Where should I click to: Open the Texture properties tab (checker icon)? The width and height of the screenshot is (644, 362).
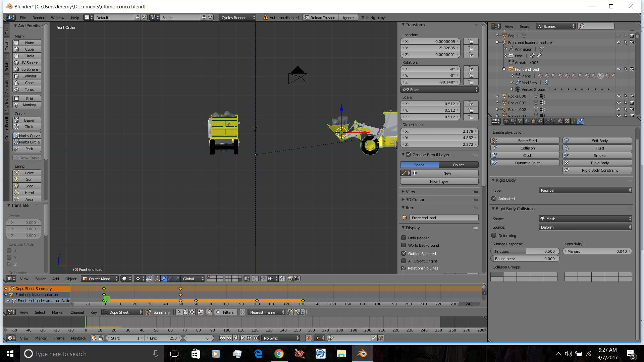pyautogui.click(x=567, y=121)
